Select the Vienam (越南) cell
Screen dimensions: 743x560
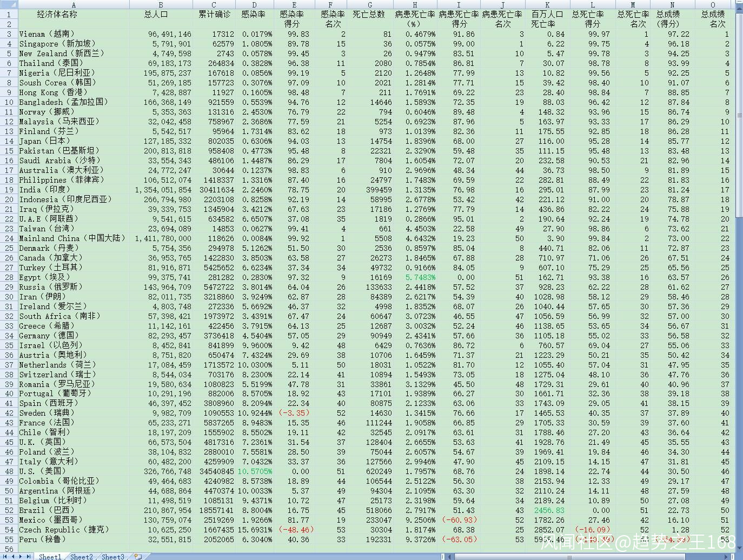74,34
